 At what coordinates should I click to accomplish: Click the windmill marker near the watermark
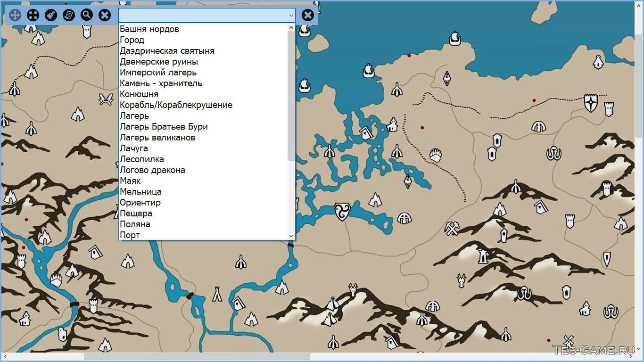tap(568, 340)
